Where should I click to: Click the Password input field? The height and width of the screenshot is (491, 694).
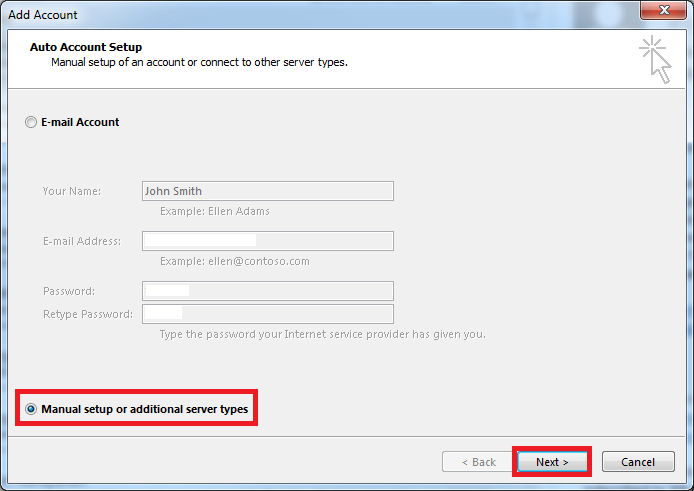pyautogui.click(x=268, y=291)
